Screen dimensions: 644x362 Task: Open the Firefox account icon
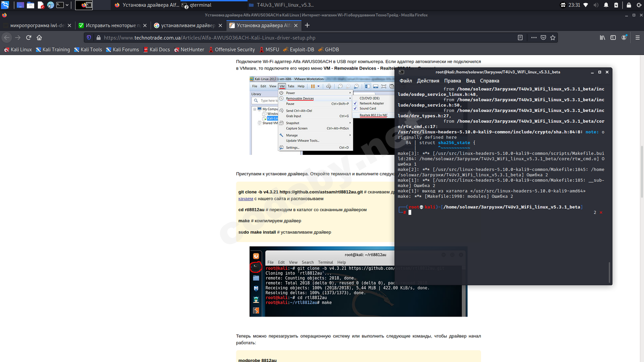[624, 37]
